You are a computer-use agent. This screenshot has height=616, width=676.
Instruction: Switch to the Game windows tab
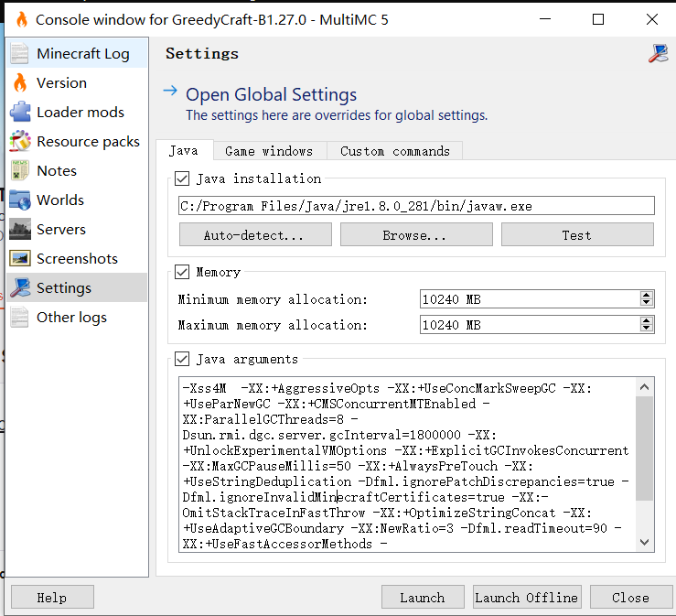270,151
